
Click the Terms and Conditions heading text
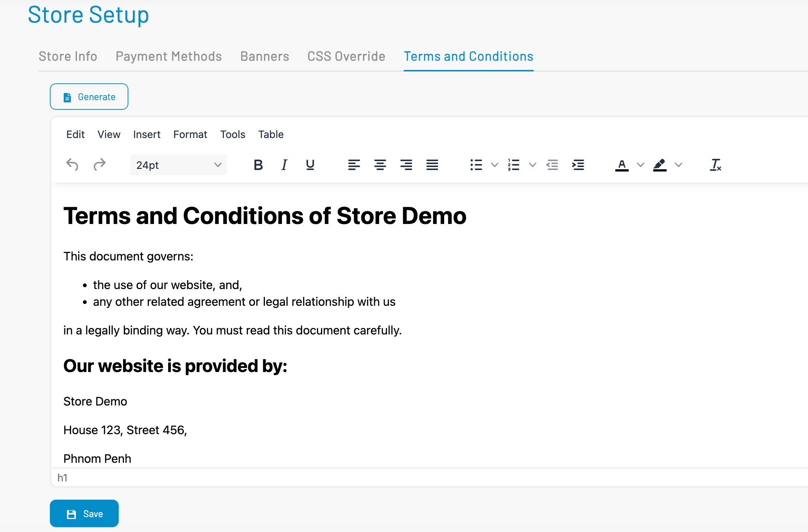coord(264,216)
